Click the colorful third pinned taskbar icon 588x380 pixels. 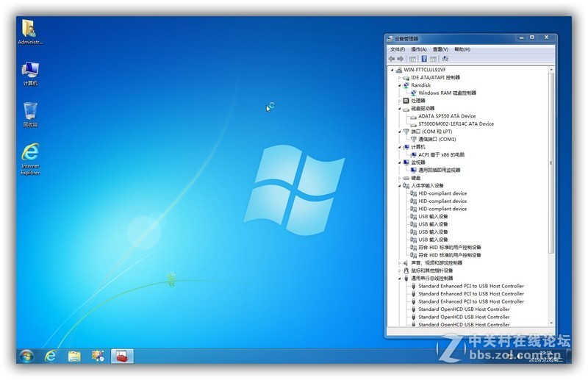(x=98, y=356)
